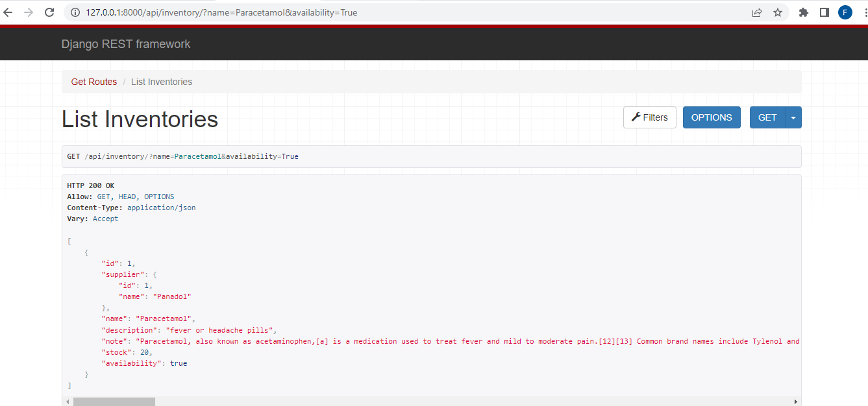This screenshot has height=406, width=868.
Task: Click the Django REST framework header link
Action: point(125,43)
